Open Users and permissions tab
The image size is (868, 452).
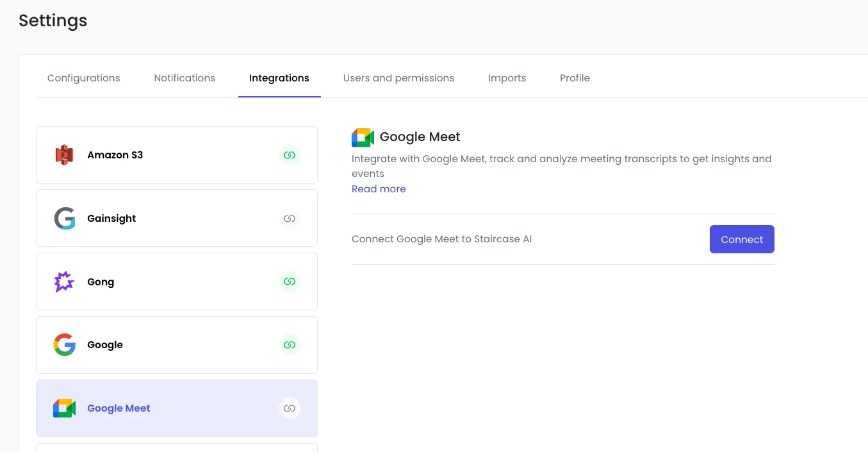pos(398,78)
